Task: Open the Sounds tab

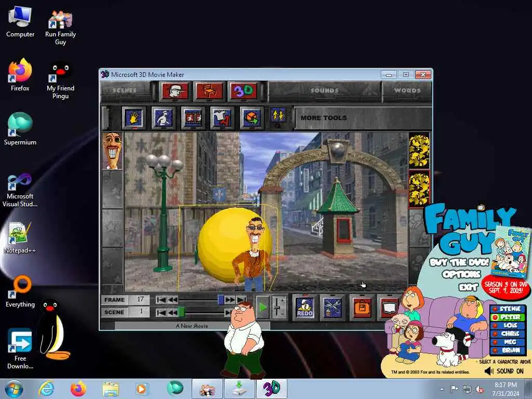Action: pos(324,90)
